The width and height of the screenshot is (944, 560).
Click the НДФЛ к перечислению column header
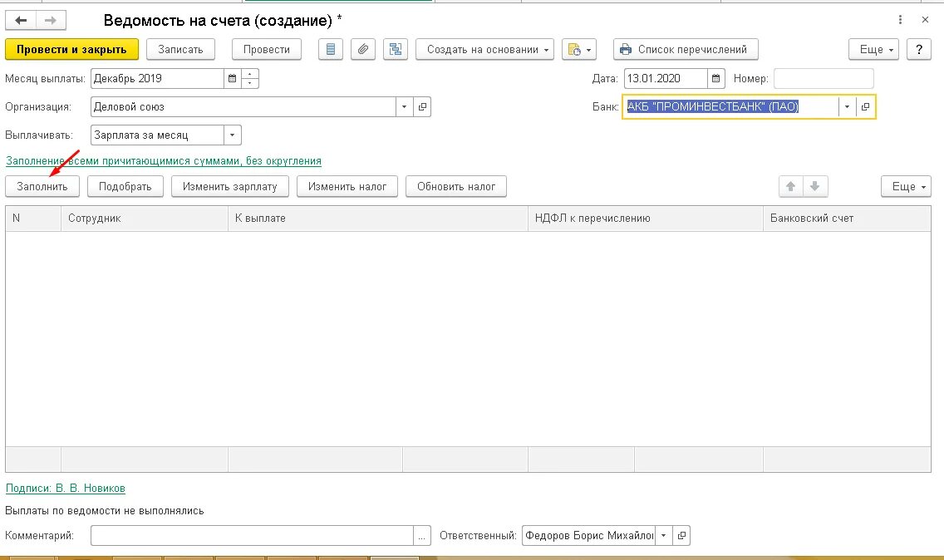[646, 219]
